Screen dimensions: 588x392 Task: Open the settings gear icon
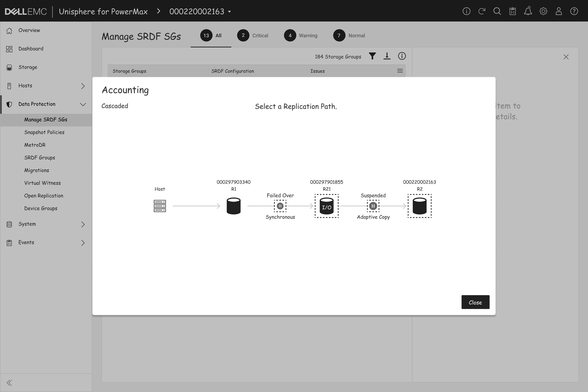(543, 12)
